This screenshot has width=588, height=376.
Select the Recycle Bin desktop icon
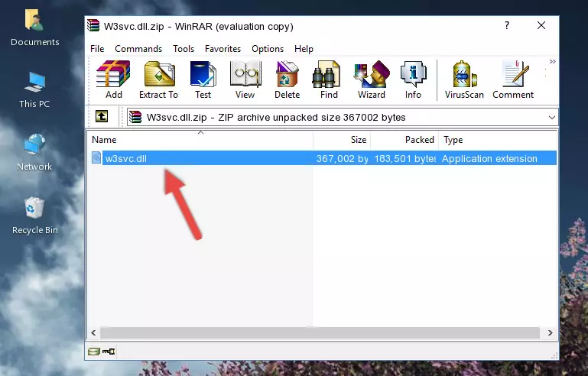coord(35,216)
